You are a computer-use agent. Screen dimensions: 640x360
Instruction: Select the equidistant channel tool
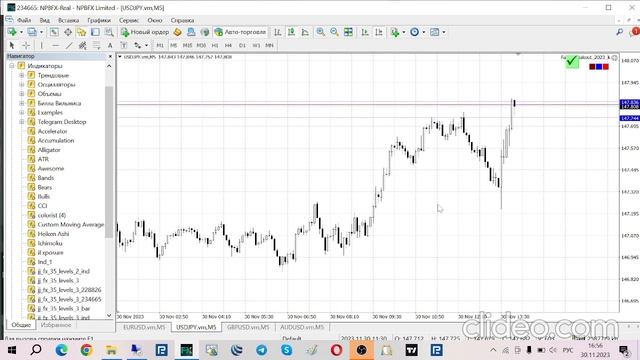pos(82,45)
